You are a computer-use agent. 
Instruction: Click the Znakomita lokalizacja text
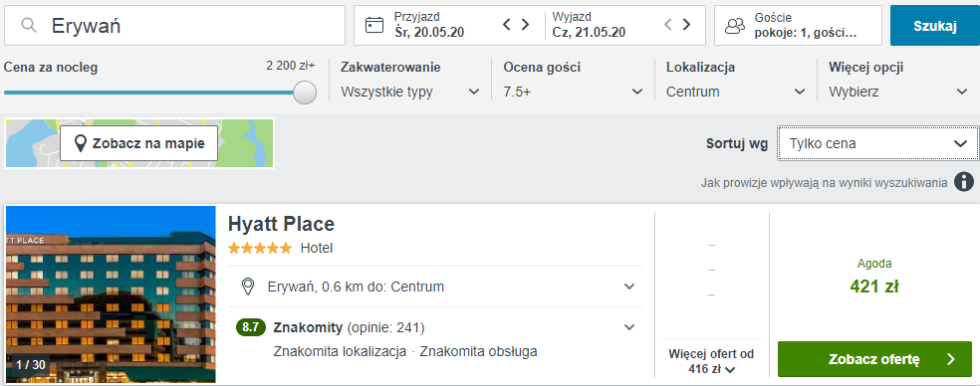[x=340, y=351]
